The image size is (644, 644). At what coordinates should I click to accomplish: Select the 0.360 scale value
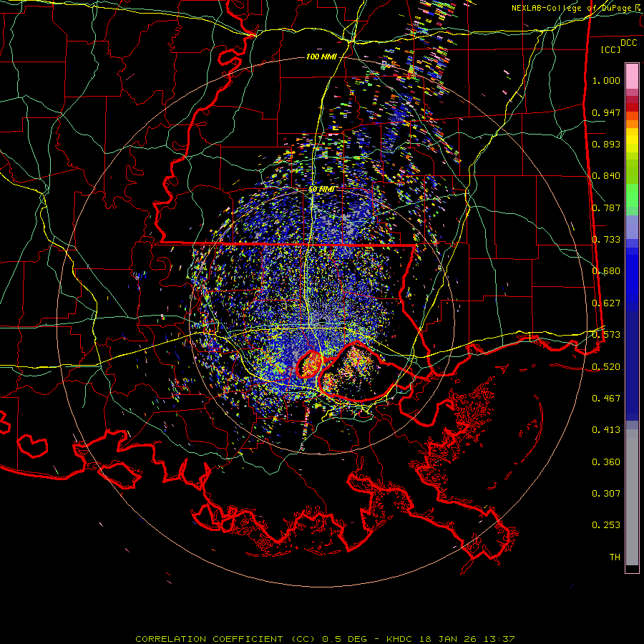(x=606, y=462)
